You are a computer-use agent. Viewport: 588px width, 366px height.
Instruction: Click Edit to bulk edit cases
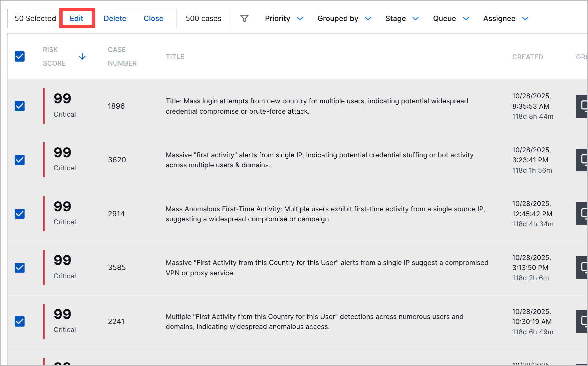(77, 19)
